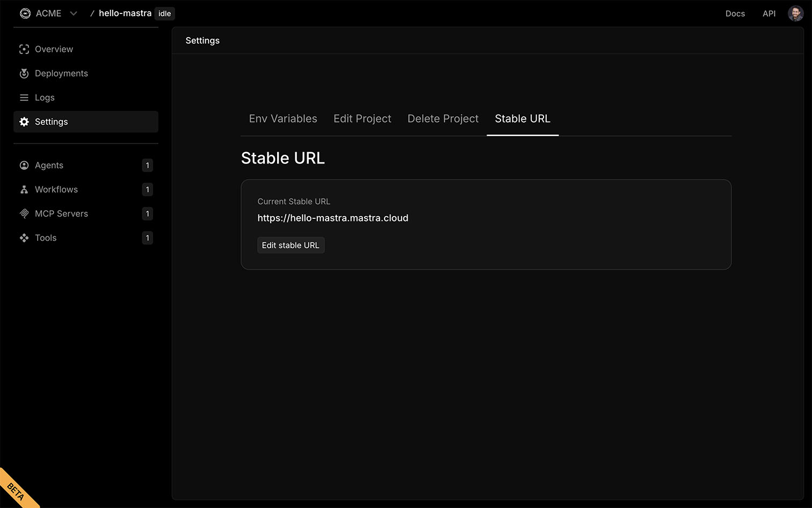Click the MCP Servers icon

pos(24,214)
